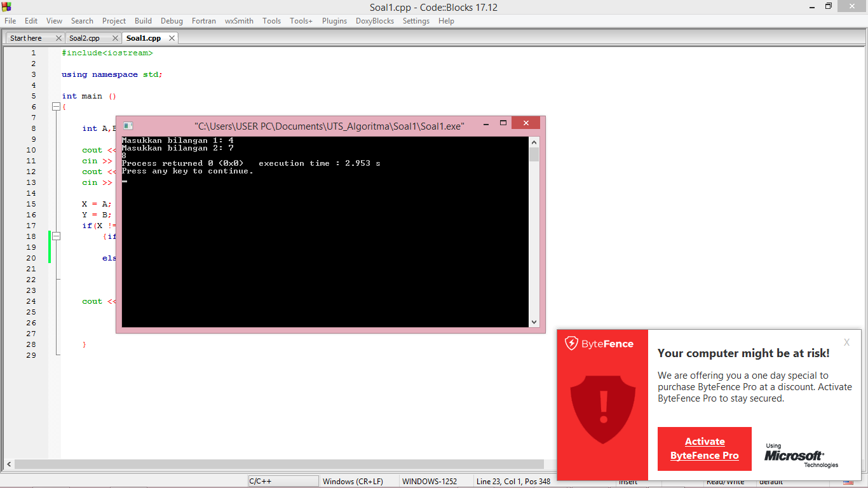
Task: Click the Line 23, Col 1 status entry
Action: tap(515, 482)
